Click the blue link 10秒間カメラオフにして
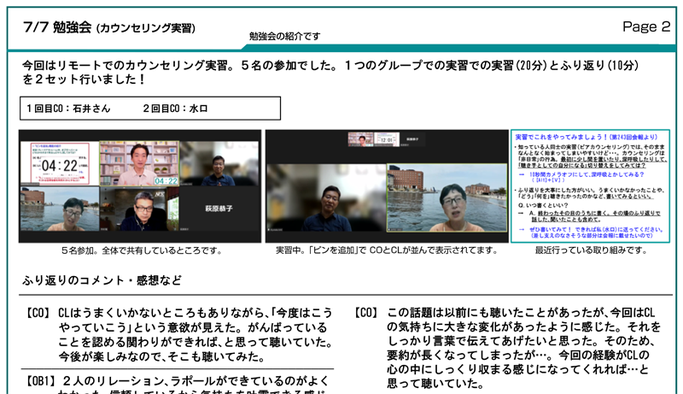This screenshot has width=683, height=394. click(x=586, y=174)
